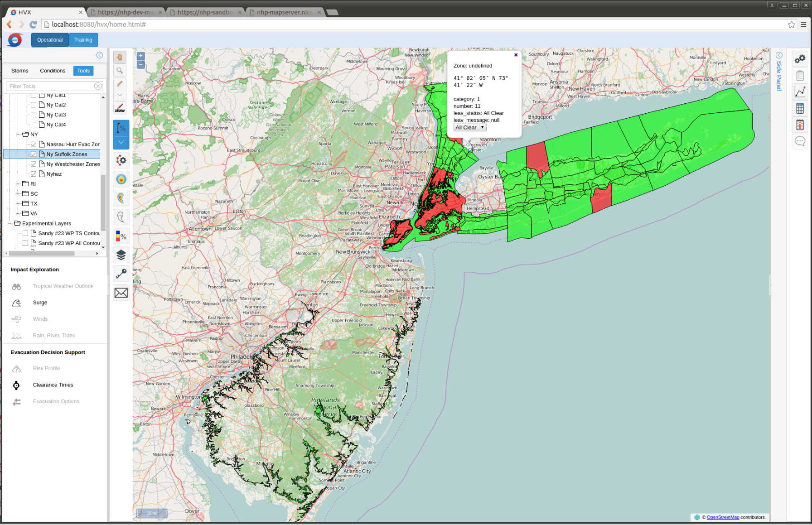Click the Filter Tools search field
812x525 pixels.
click(51, 86)
